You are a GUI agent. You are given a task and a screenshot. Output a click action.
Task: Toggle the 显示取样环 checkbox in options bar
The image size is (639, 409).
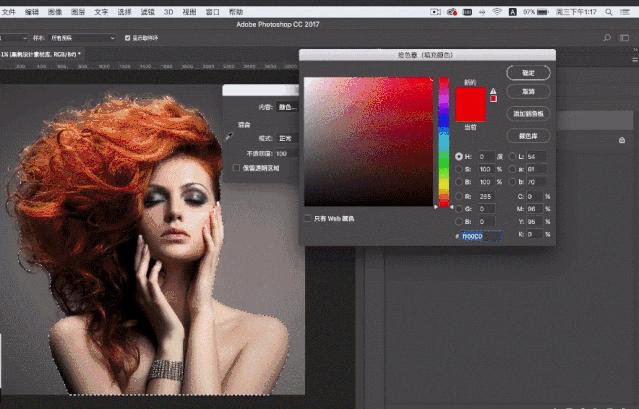click(x=127, y=38)
